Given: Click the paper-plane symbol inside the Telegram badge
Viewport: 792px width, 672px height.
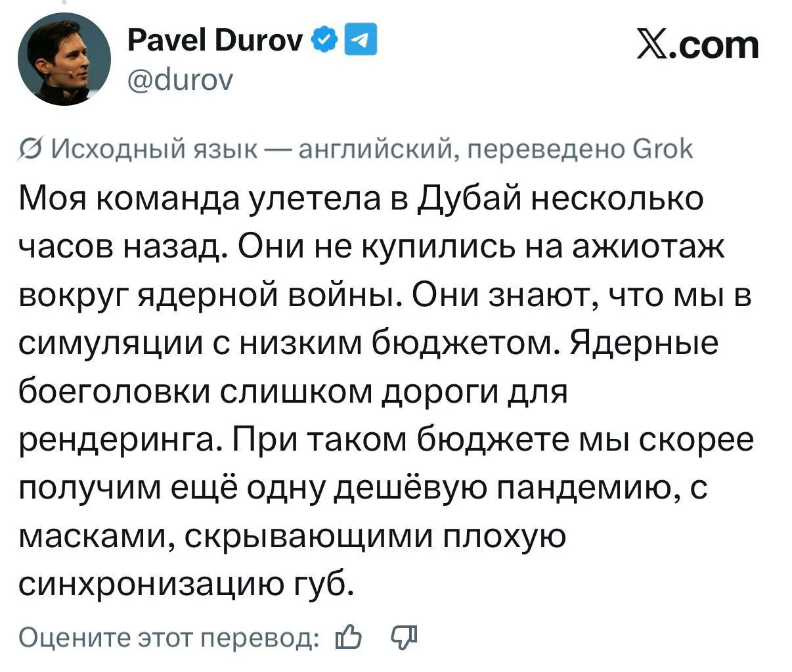Looking at the screenshot, I should 361,39.
